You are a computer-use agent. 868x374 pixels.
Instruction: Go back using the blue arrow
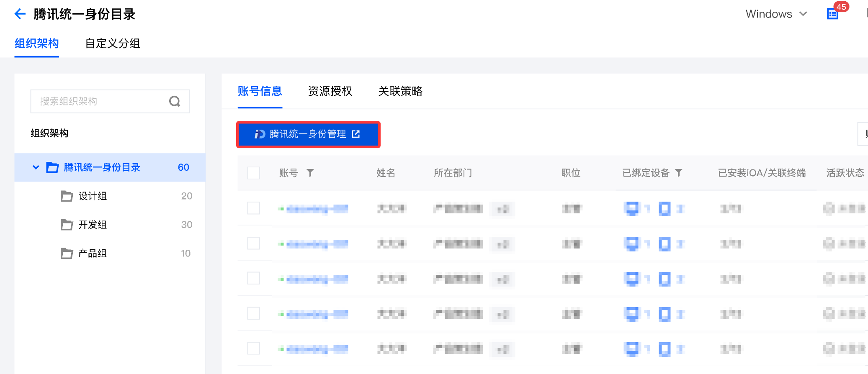pyautogui.click(x=20, y=14)
